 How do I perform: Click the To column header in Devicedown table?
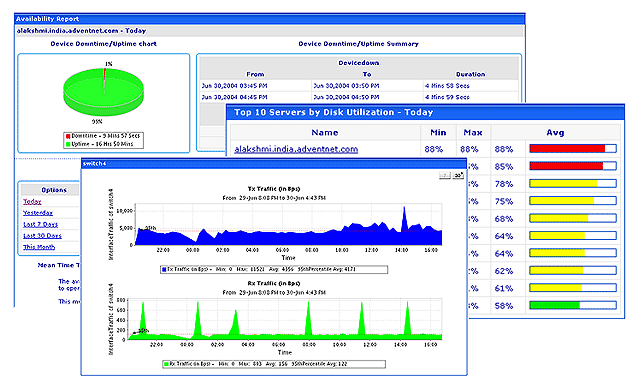[367, 74]
